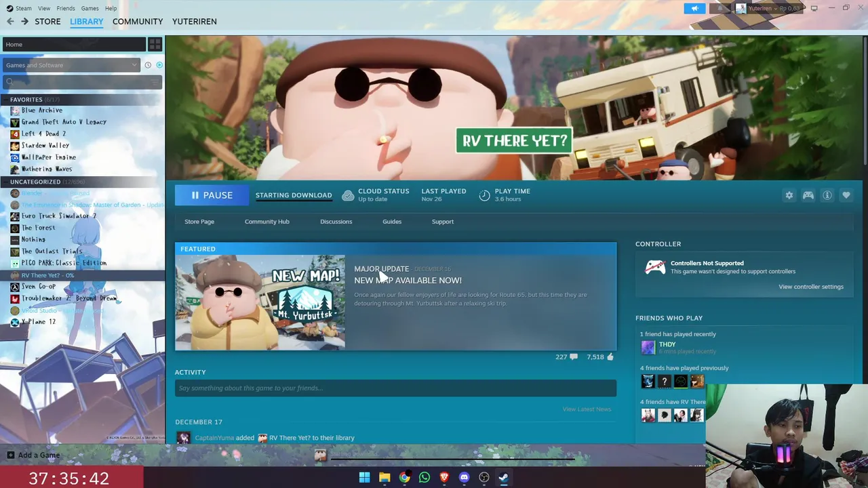The image size is (868, 488).
Task: Open friend THDY's avatar
Action: (x=648, y=348)
